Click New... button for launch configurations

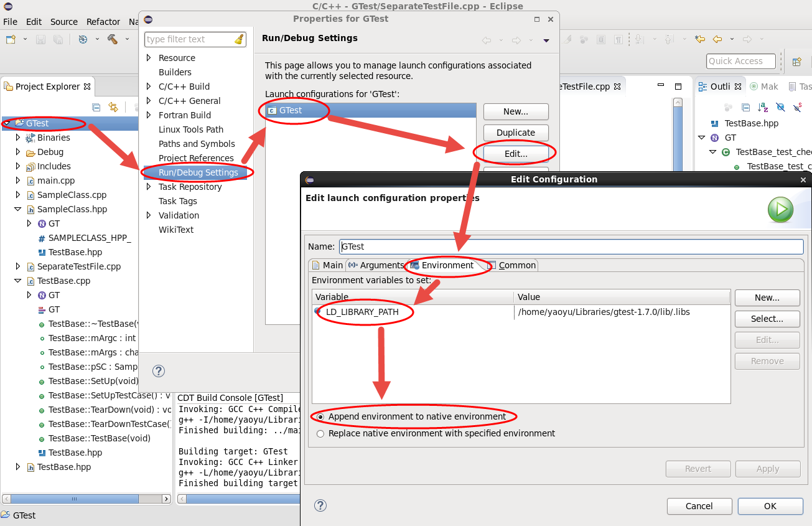point(516,111)
